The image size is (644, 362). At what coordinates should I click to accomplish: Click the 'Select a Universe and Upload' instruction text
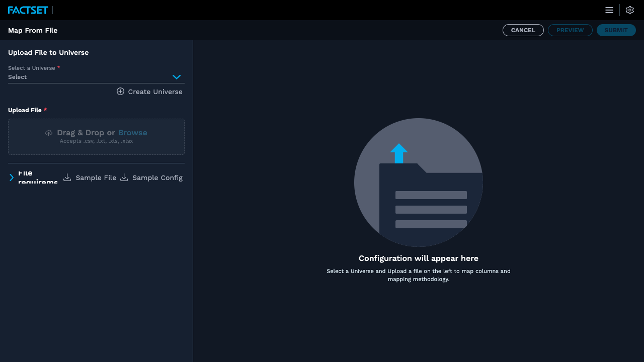pyautogui.click(x=419, y=275)
